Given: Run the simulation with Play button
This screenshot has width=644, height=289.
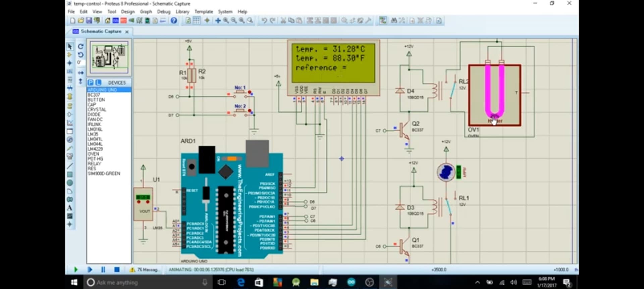Looking at the screenshot, I should click(76, 270).
